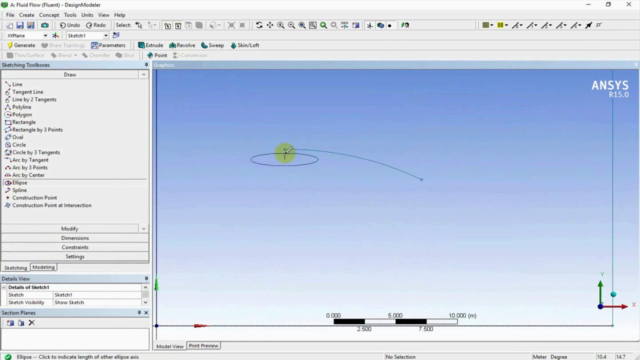The image size is (640, 360).
Task: Click the green Zoom to Fit magnifier
Action: [x=323, y=25]
